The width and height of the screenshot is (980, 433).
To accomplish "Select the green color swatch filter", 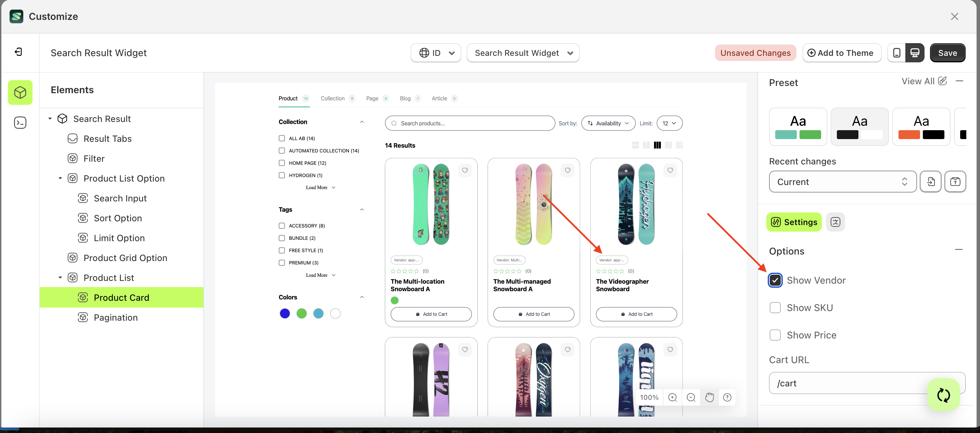I will point(301,313).
